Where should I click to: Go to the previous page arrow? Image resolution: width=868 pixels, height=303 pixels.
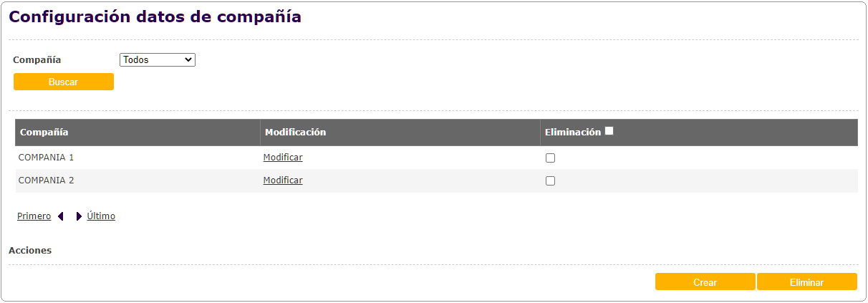pos(61,216)
